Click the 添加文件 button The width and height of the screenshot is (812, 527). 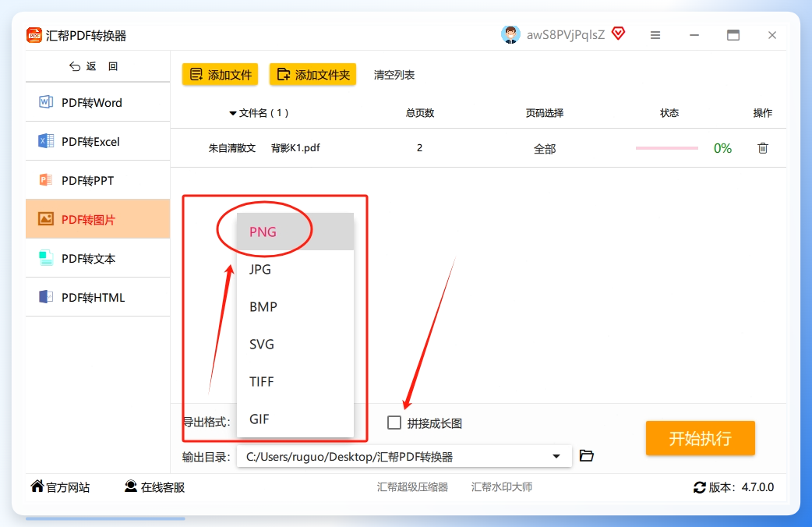220,75
